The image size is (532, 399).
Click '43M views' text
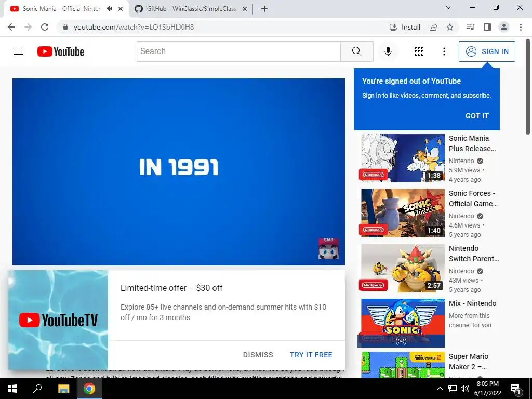[x=463, y=280]
